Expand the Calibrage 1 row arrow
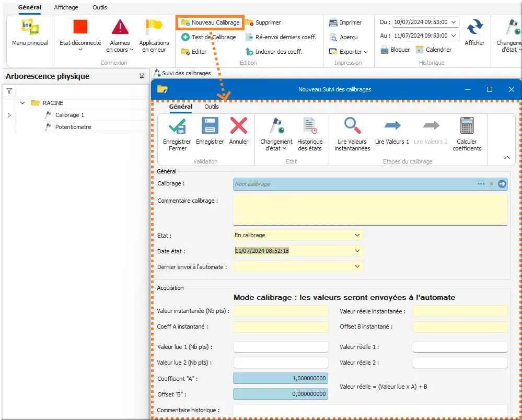The width and height of the screenshot is (522, 420). point(9,115)
